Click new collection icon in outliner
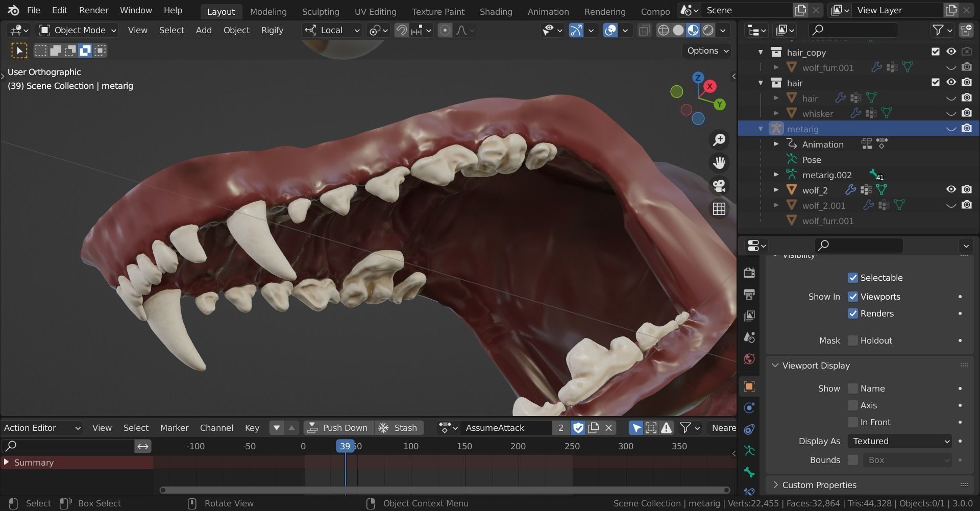This screenshot has width=980, height=511. (966, 31)
